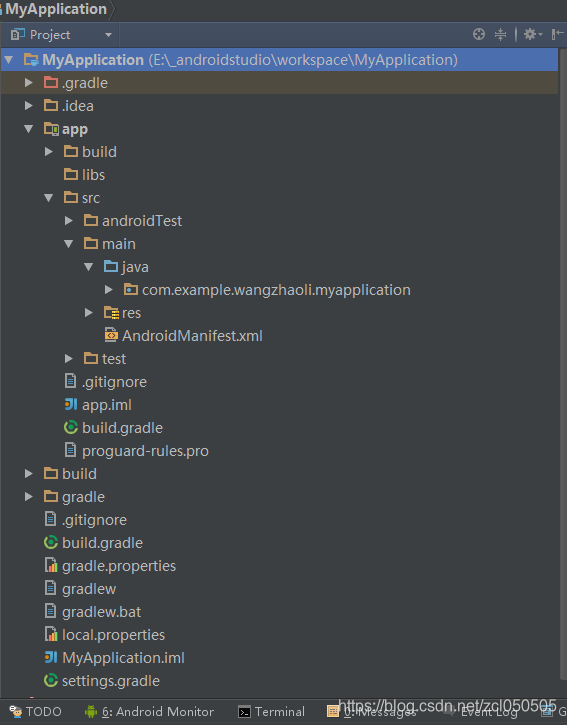This screenshot has width=567, height=725.
Task: Click the proguard-rules.pro file icon
Action: [x=70, y=450]
